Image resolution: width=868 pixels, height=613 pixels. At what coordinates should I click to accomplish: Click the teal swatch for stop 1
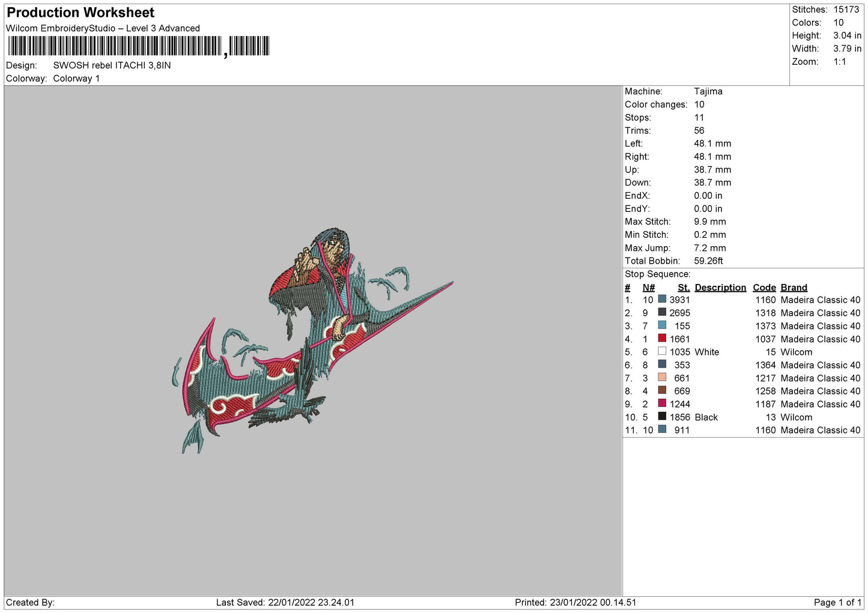662,299
